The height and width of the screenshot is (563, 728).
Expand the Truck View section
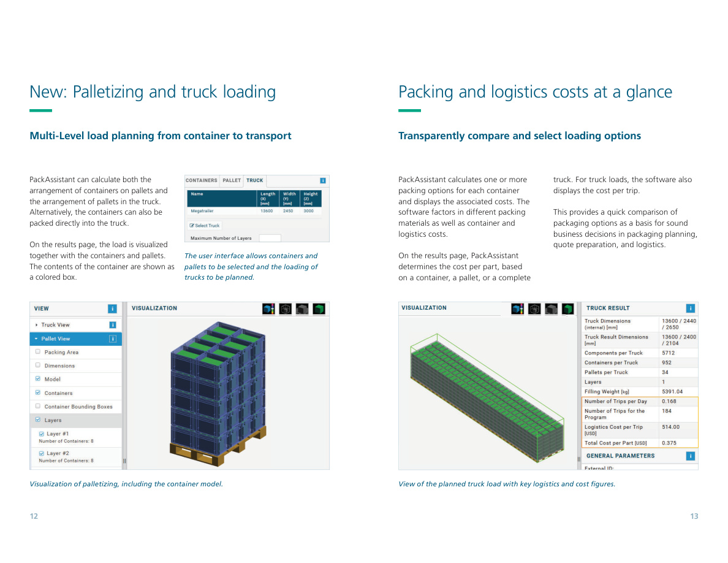37,324
